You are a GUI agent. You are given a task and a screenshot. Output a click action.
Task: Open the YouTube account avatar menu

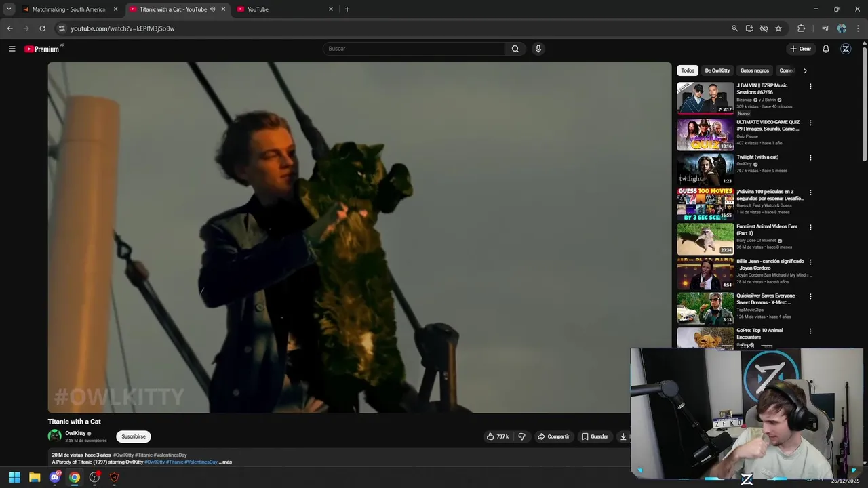tap(846, 49)
